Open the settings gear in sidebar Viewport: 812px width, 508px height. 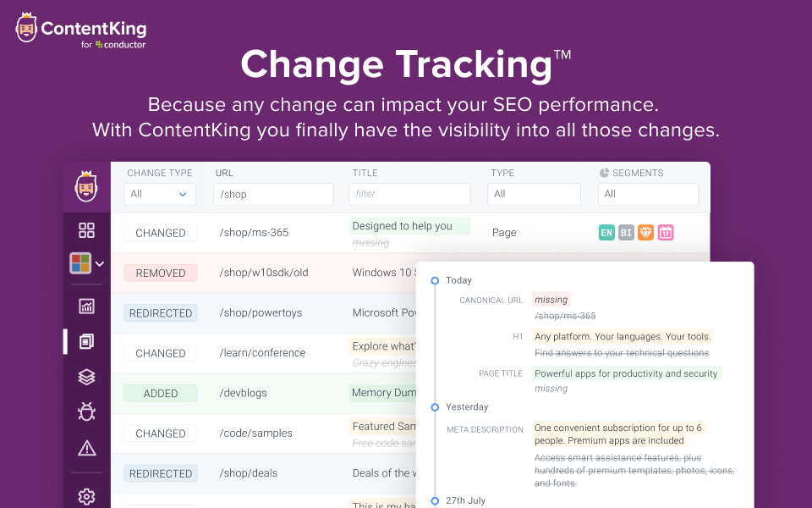point(86,496)
